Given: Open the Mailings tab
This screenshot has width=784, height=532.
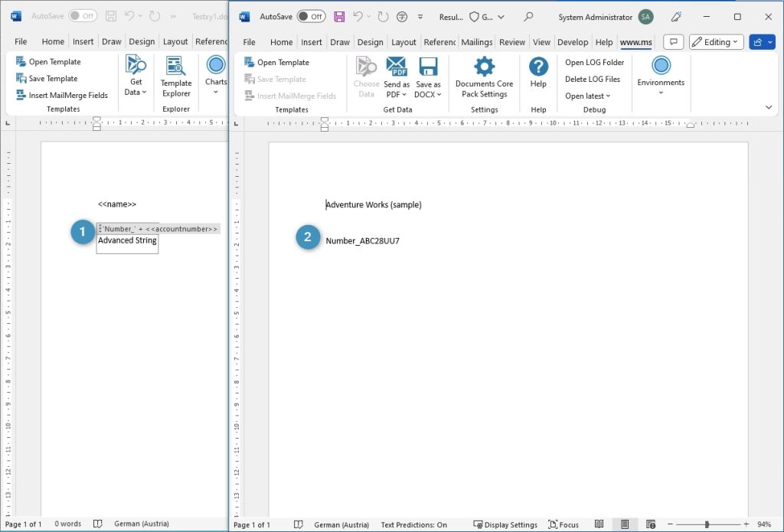Looking at the screenshot, I should (x=477, y=42).
